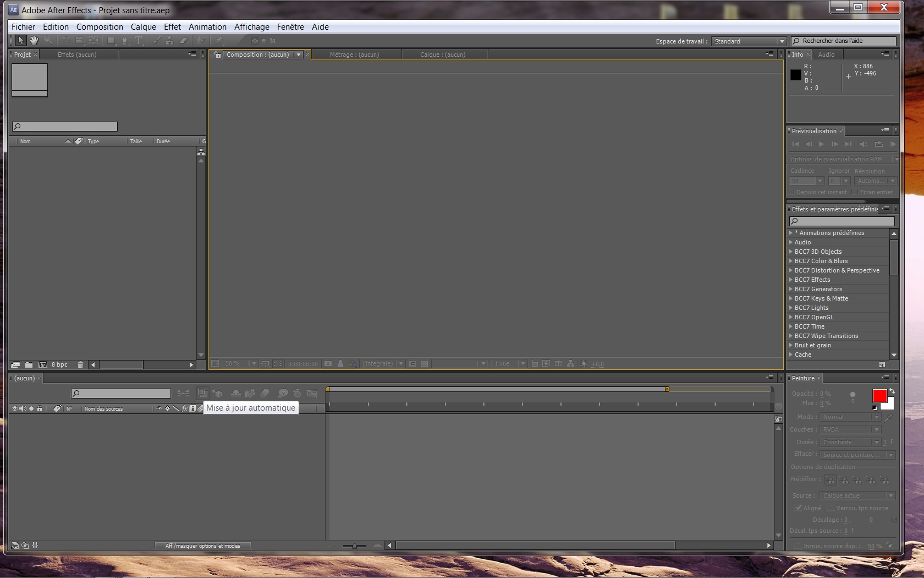Toggle the 'Aligné' checkbox in Peinture panel

coord(798,508)
